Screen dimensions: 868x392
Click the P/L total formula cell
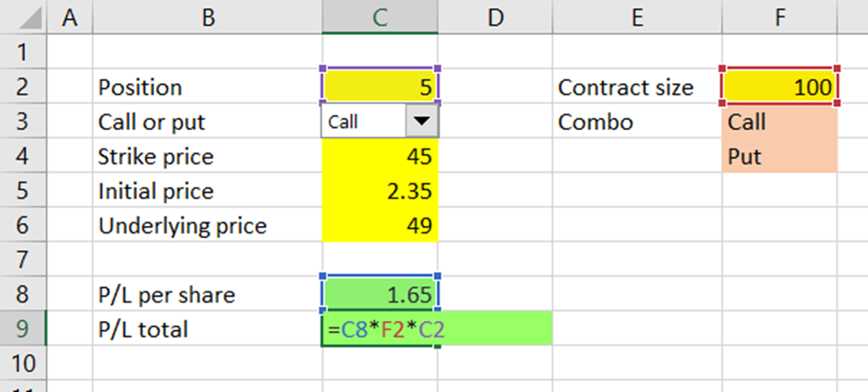[380, 329]
